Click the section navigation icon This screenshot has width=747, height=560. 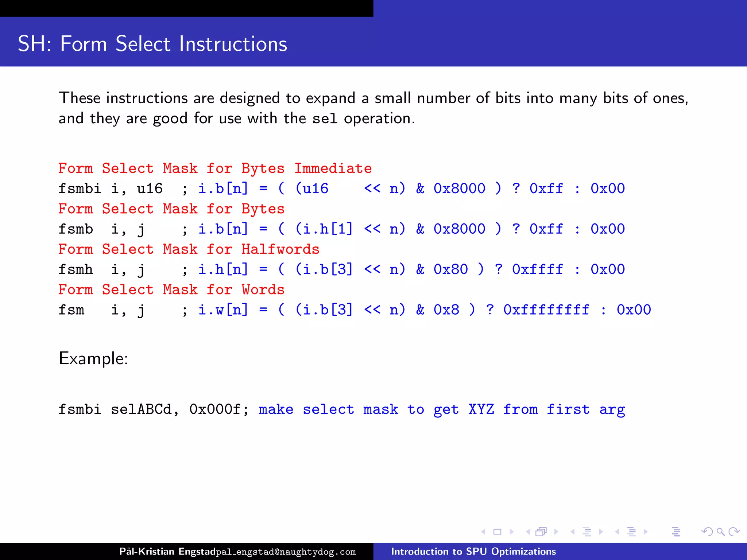pos(632,532)
